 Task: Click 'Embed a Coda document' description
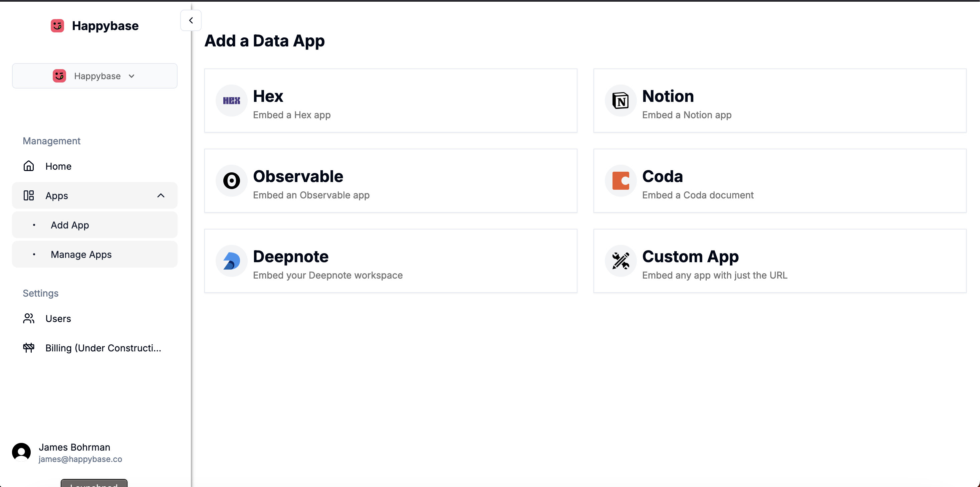pyautogui.click(x=698, y=195)
